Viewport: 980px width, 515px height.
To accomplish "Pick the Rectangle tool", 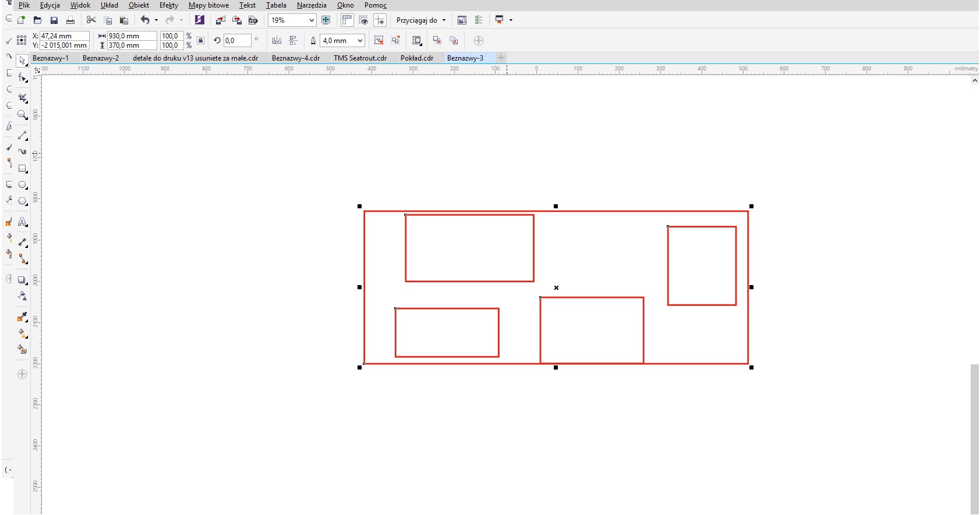I will (23, 168).
